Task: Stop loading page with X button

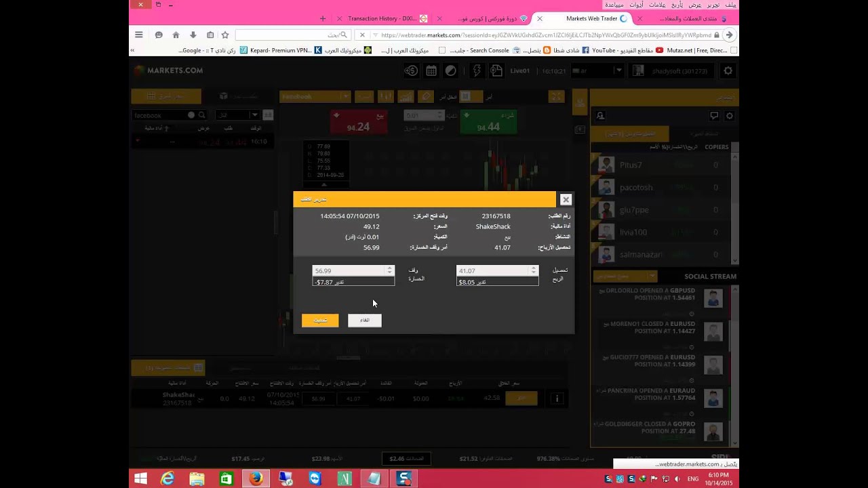Action: pyautogui.click(x=362, y=35)
